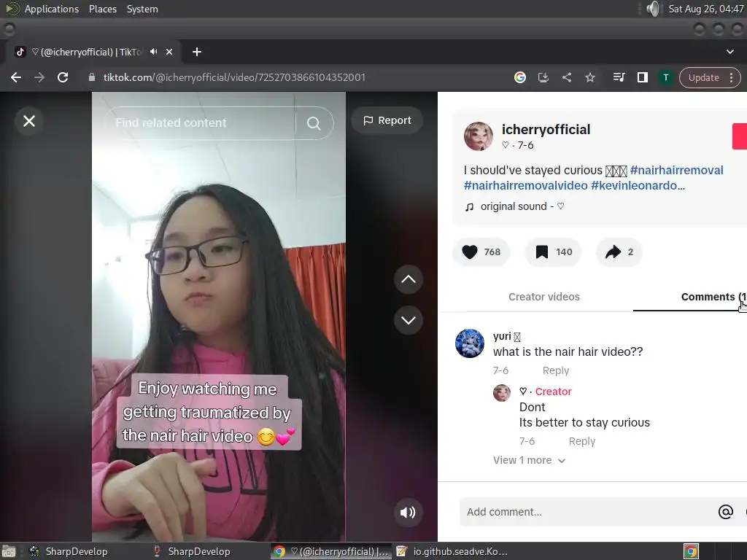Toggle the browser side panel
This screenshot has width=747, height=560.
[642, 77]
